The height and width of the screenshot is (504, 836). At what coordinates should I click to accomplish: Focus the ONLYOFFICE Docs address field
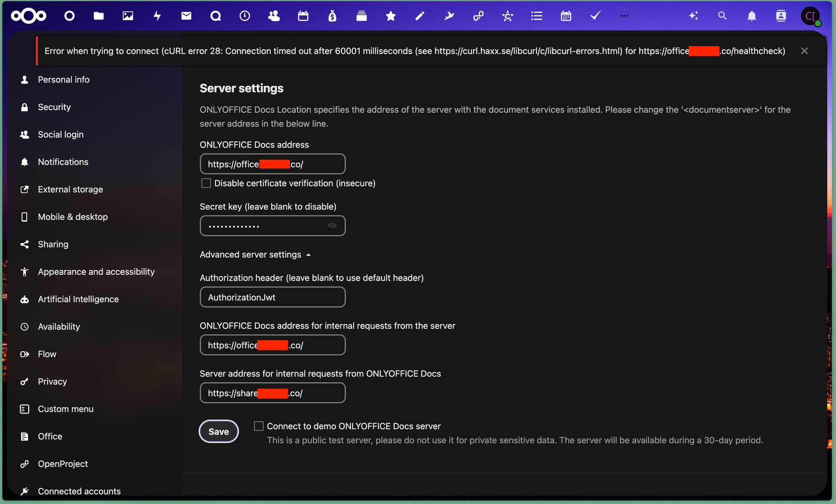(273, 164)
